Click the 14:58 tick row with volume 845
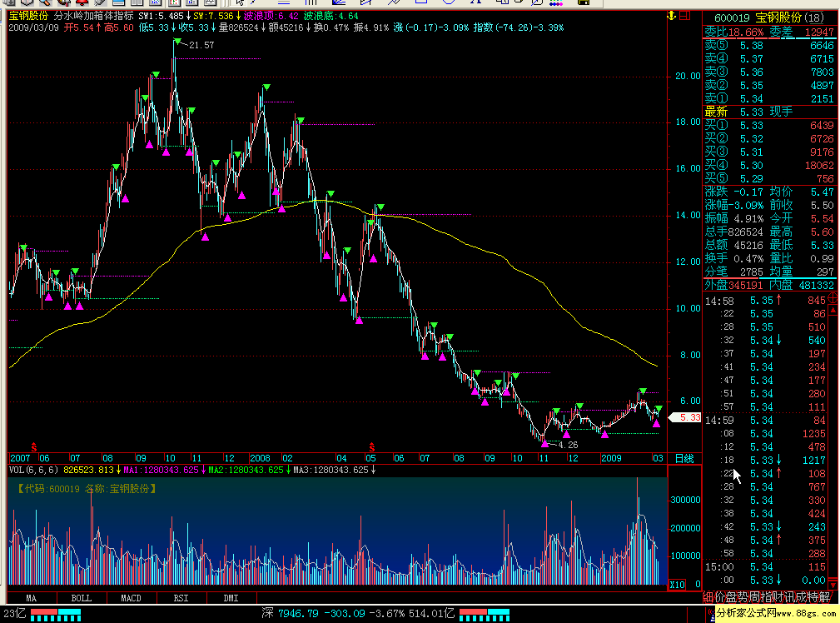 click(766, 300)
